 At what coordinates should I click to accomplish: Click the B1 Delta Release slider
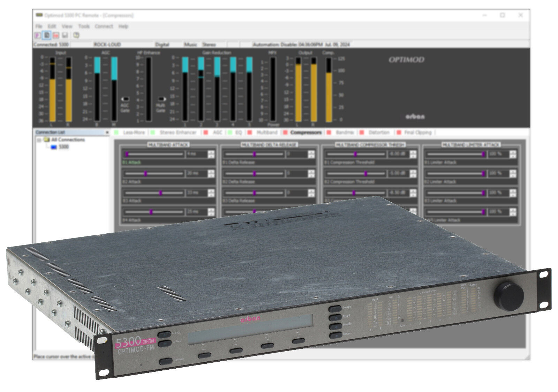tap(254, 154)
